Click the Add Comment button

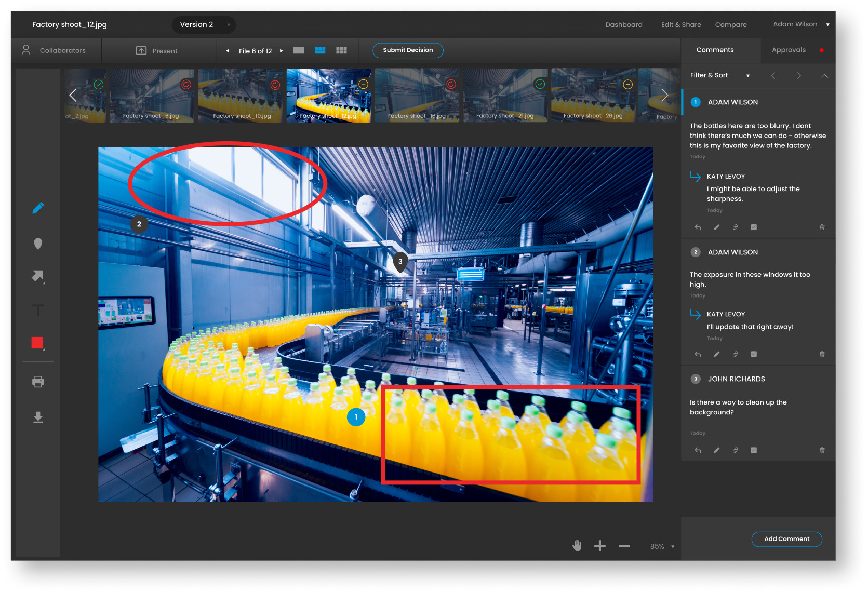point(786,539)
